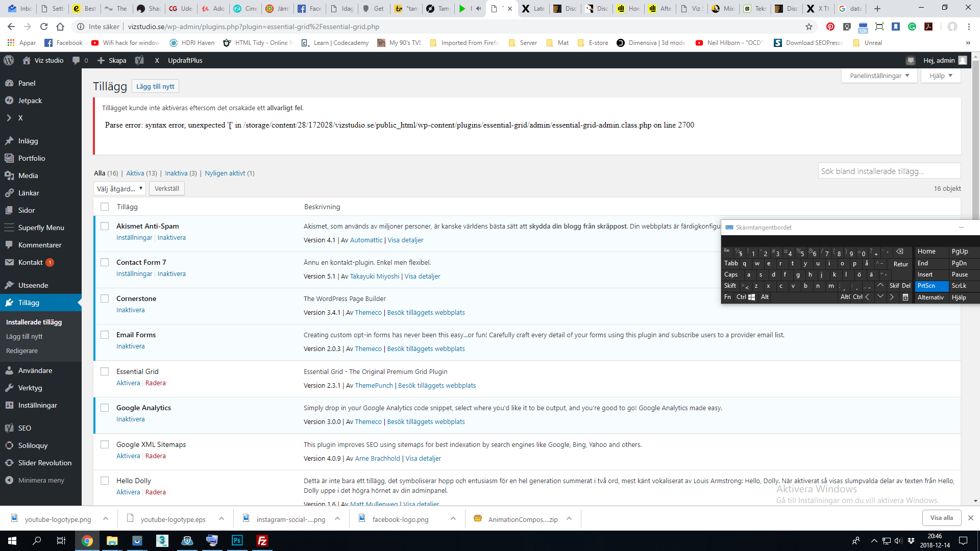This screenshot has height=551, width=980.
Task: Deactivate Akismet Anti-Spam plugin
Action: pos(171,238)
